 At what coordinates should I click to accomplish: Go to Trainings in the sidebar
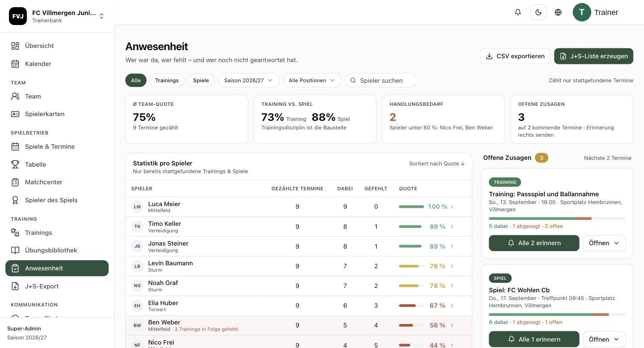57,233
